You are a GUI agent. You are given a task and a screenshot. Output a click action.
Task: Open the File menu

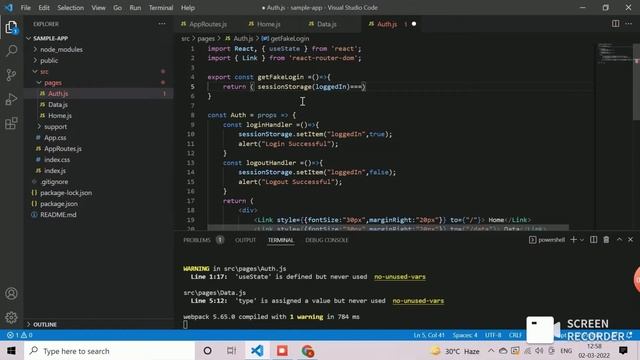pos(25,8)
